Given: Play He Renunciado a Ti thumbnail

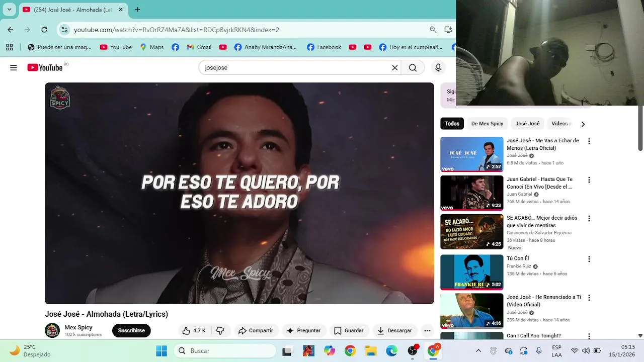Looking at the screenshot, I should pyautogui.click(x=471, y=311).
